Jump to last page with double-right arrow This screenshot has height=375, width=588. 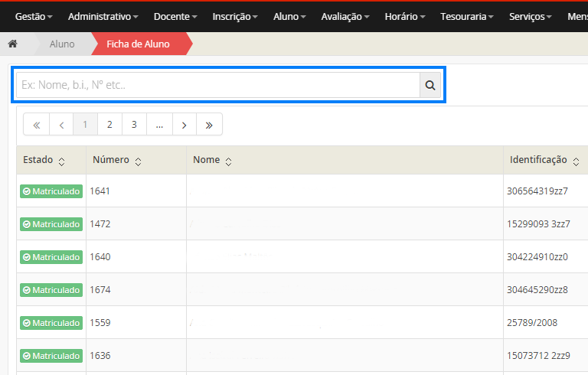click(x=209, y=124)
